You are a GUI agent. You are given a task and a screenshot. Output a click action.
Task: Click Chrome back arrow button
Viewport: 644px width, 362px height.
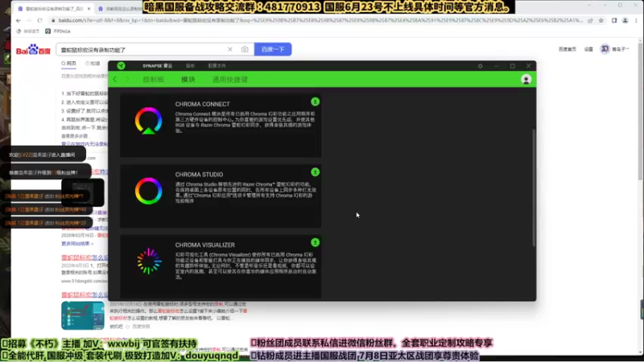click(x=18, y=20)
